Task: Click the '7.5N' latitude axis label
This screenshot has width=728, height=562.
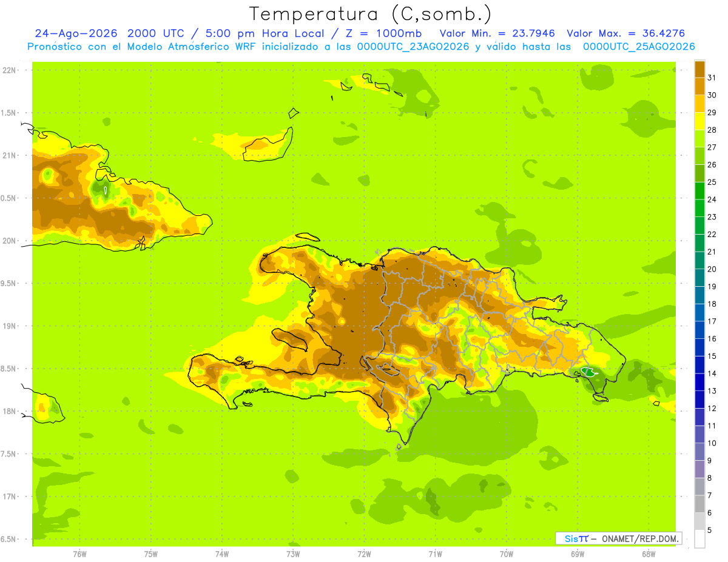Action: pyautogui.click(x=8, y=454)
